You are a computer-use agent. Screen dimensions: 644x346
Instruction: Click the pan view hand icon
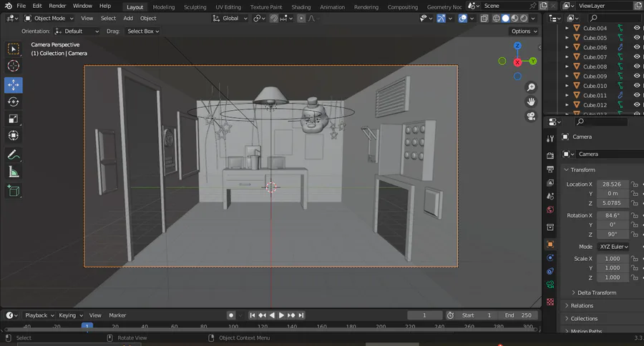[x=531, y=102]
